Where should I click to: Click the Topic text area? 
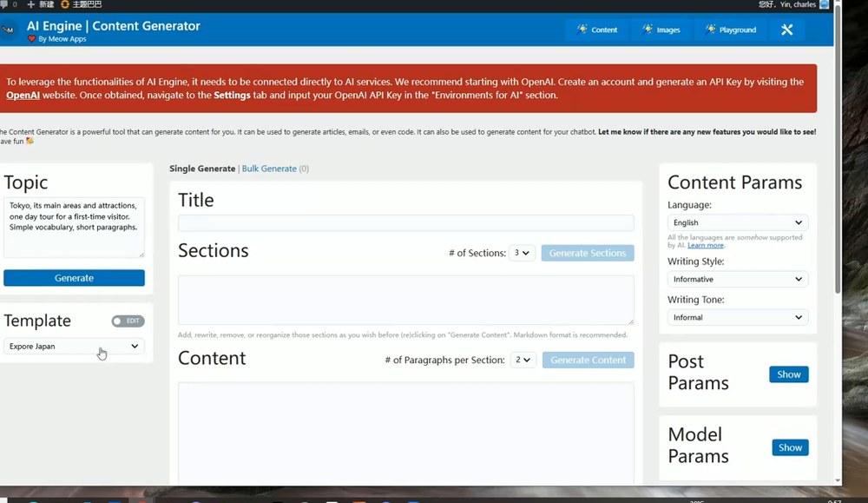[74, 227]
